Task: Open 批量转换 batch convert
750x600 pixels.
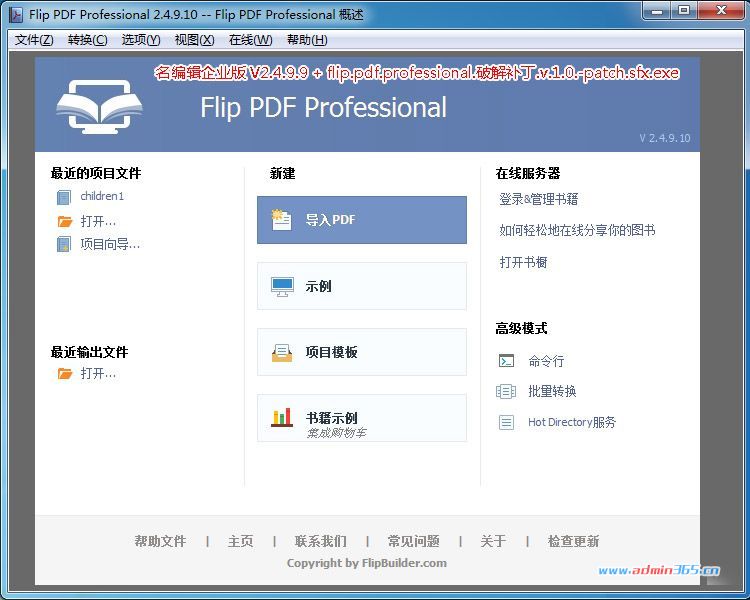Action: point(552,391)
